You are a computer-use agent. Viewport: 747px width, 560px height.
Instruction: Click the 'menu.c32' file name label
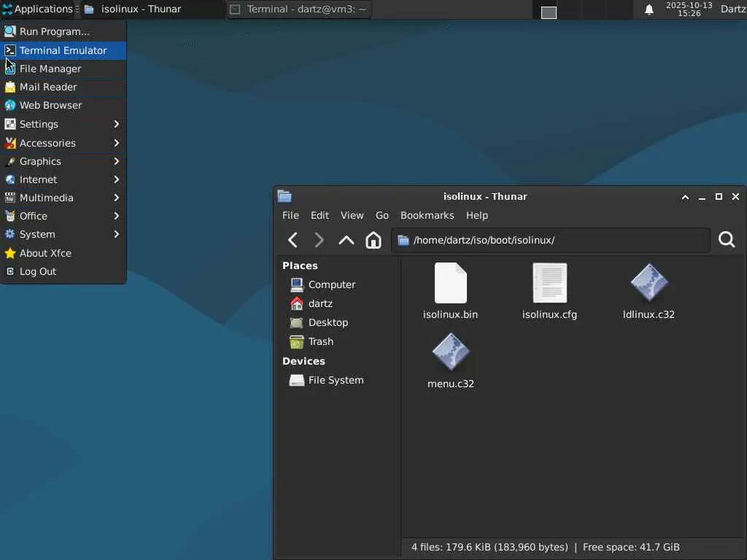click(451, 384)
